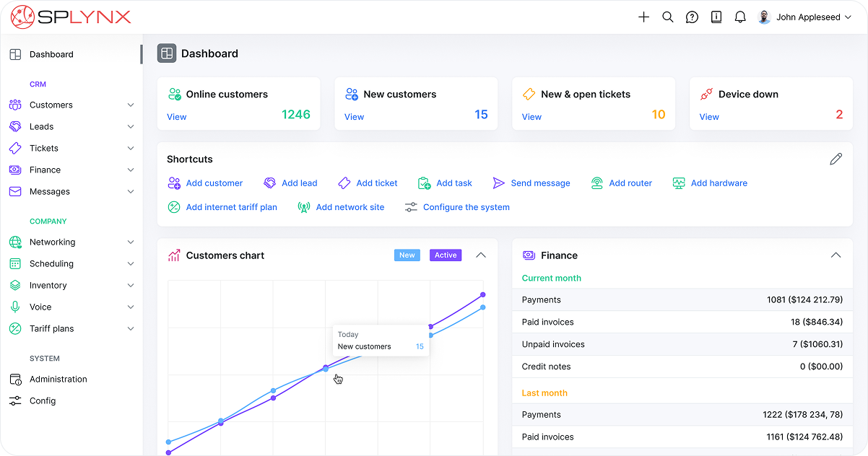This screenshot has width=868, height=456.
Task: Click Add internet tariff plan link
Action: pyautogui.click(x=231, y=207)
